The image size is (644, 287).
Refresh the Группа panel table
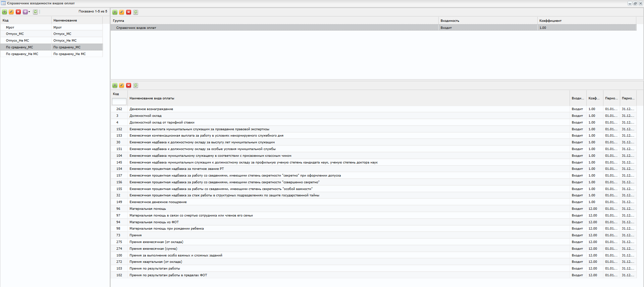coord(136,12)
